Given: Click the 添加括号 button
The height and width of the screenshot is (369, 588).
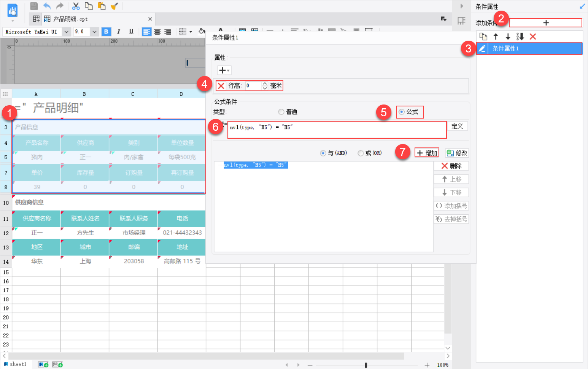Looking at the screenshot, I should click(451, 206).
